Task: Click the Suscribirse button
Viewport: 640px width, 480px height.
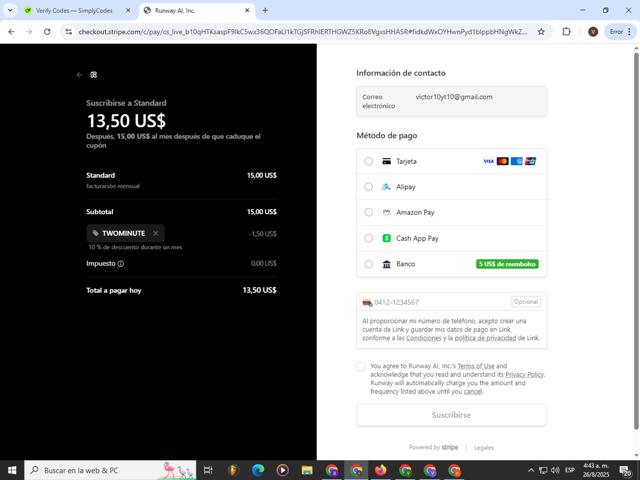Action: (451, 415)
